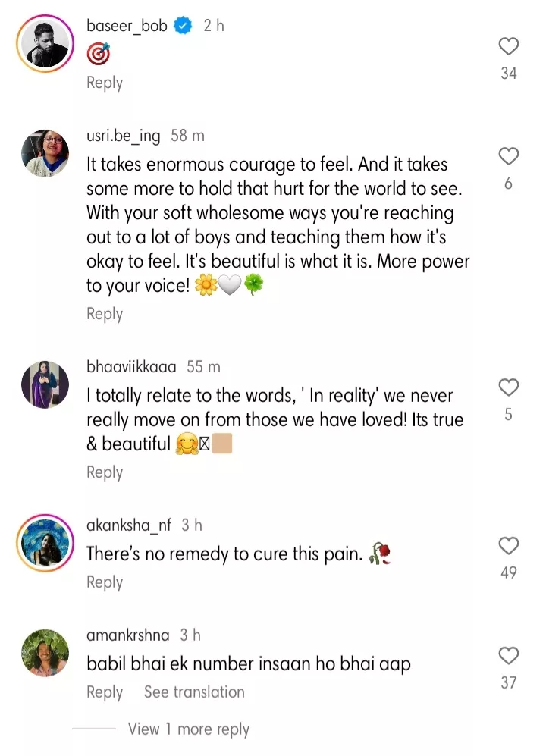View bhaaviikkaaa's profile avatar
Viewport: 546px width, 756px height.
click(x=45, y=385)
